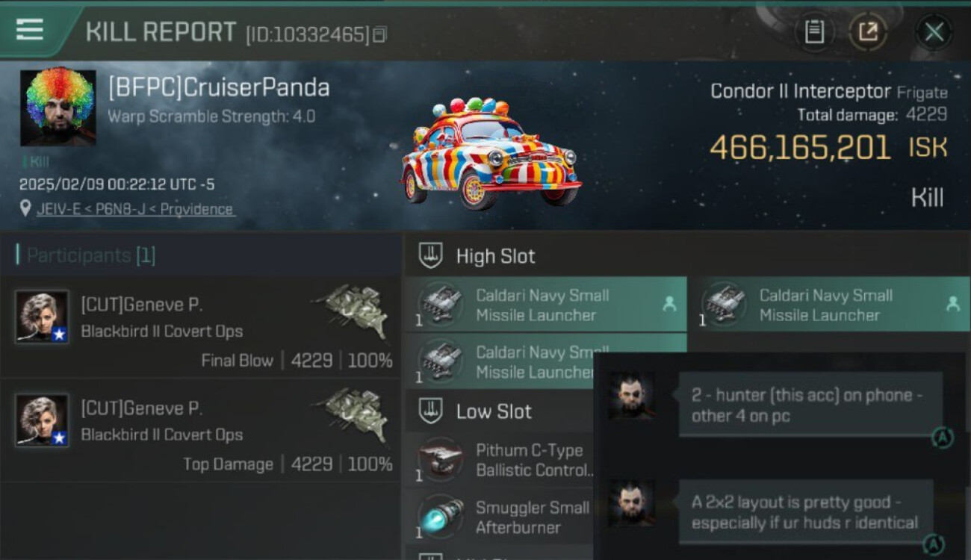This screenshot has width=971, height=560.
Task: Share the kill report via export icon
Action: 868,32
